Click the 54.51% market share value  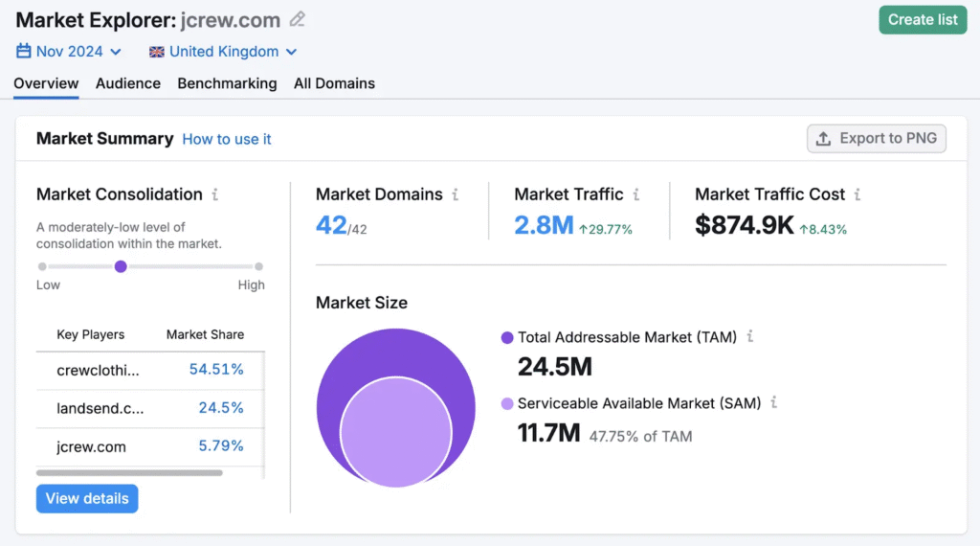pyautogui.click(x=216, y=370)
